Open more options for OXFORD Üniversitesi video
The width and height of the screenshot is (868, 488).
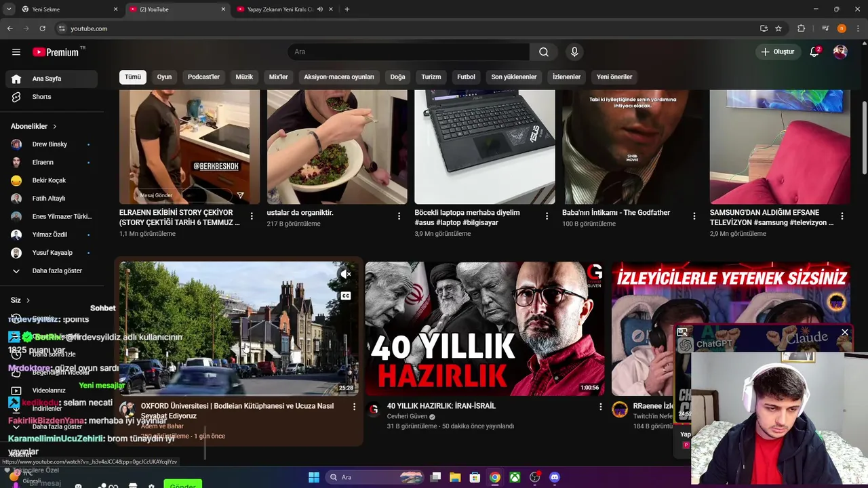(x=354, y=407)
